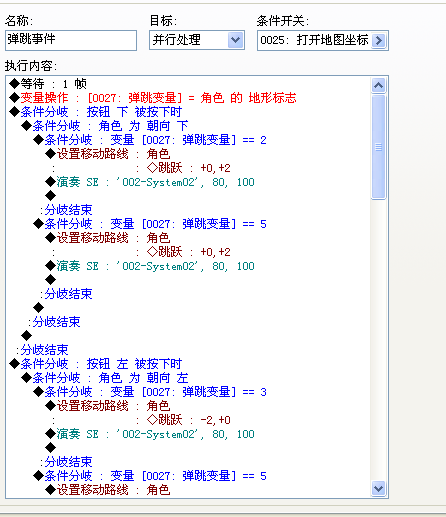Select 条件分歧 : 角色 为 朝向 左 line
Viewport: 446px width, 517px height.
pyautogui.click(x=105, y=378)
